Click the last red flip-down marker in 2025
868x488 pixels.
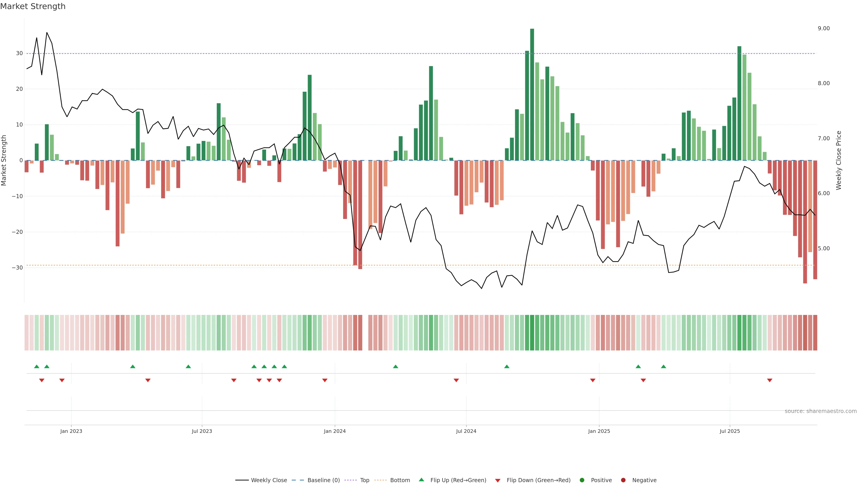pyautogui.click(x=770, y=380)
